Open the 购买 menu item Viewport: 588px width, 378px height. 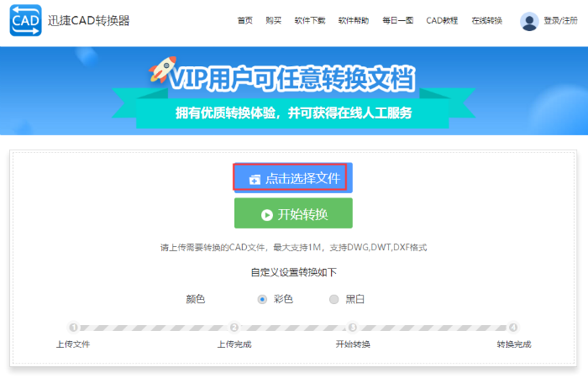pyautogui.click(x=273, y=21)
